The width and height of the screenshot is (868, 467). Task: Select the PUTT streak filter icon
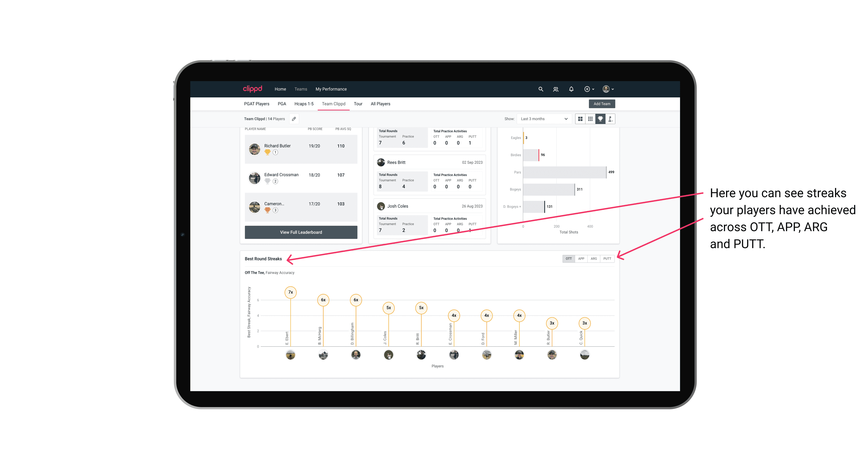point(607,258)
